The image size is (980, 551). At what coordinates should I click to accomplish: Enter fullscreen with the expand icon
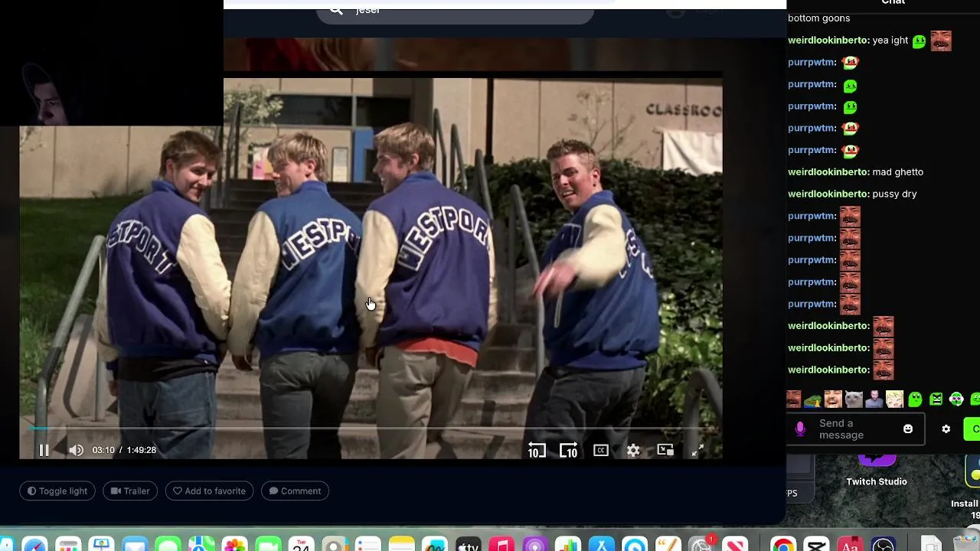[x=697, y=451]
